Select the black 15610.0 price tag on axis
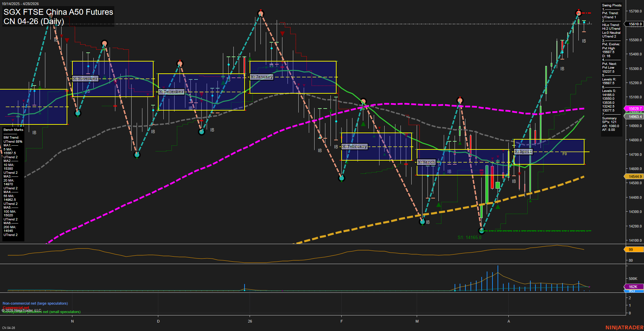This screenshot has height=331, width=644. point(635,24)
